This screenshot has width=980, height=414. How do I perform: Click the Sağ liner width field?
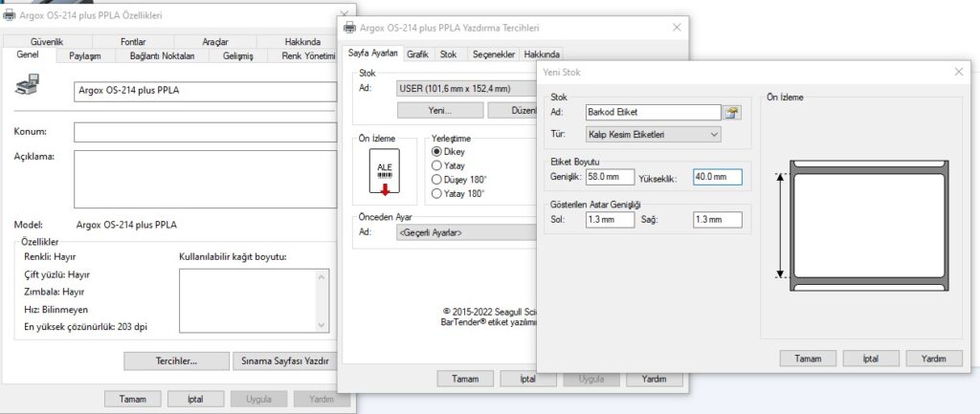pyautogui.click(x=718, y=220)
